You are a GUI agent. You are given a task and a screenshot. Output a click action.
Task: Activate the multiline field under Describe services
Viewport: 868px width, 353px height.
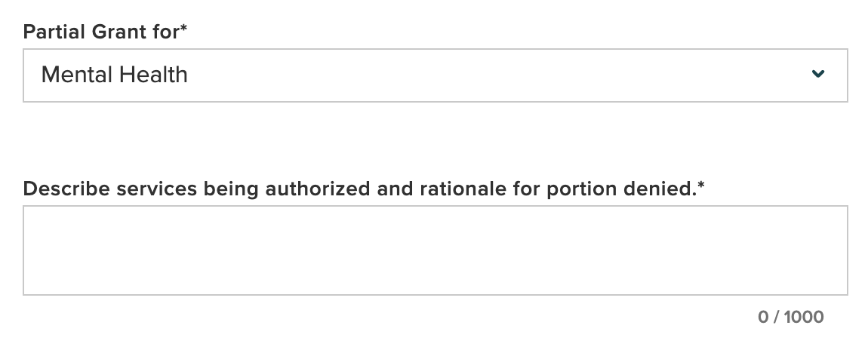pos(435,250)
